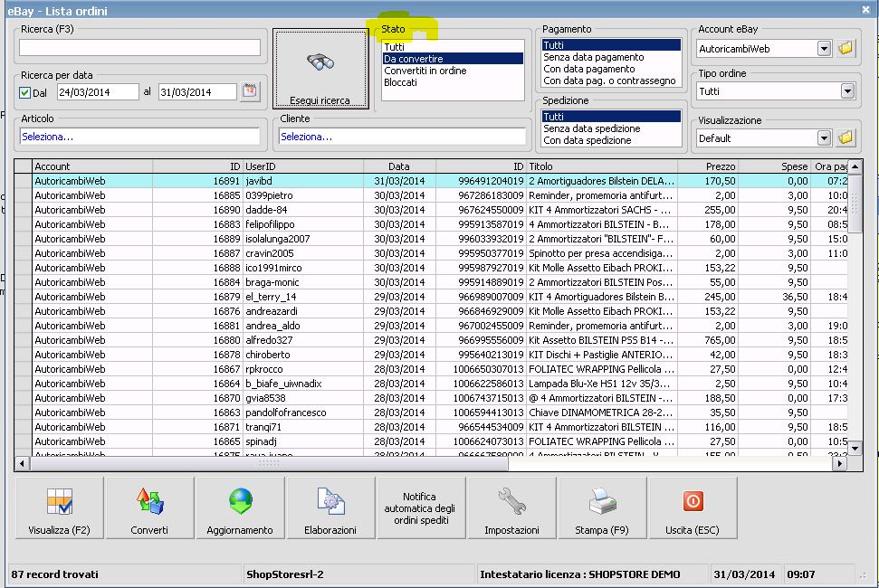This screenshot has width=879, height=588.
Task: Open the folder icon next to Account eBay
Action: click(x=846, y=48)
